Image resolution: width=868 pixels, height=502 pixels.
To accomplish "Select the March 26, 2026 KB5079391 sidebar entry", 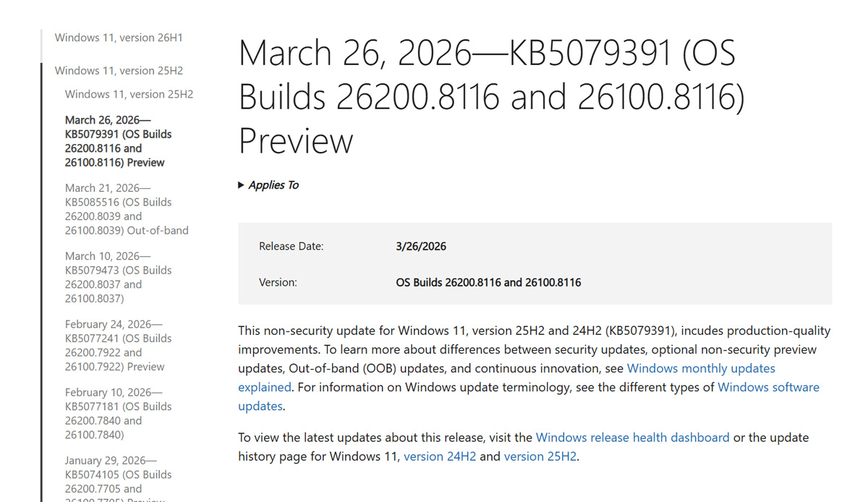I will pos(119,141).
